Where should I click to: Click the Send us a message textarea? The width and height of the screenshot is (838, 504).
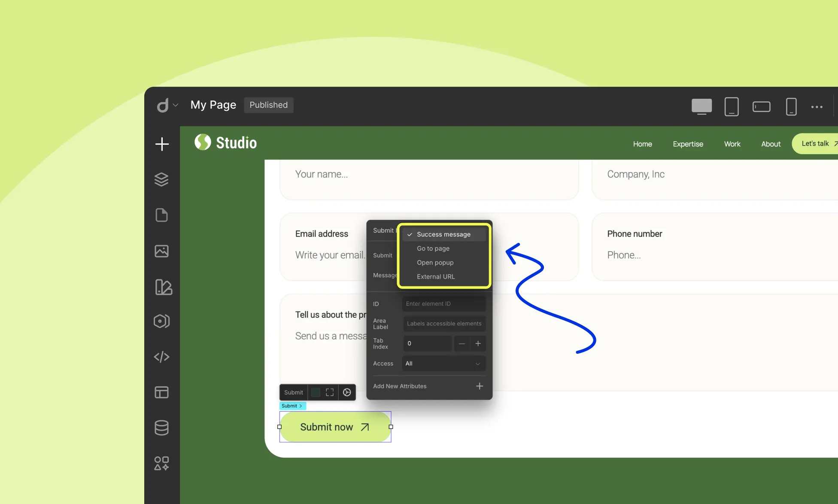(331, 336)
